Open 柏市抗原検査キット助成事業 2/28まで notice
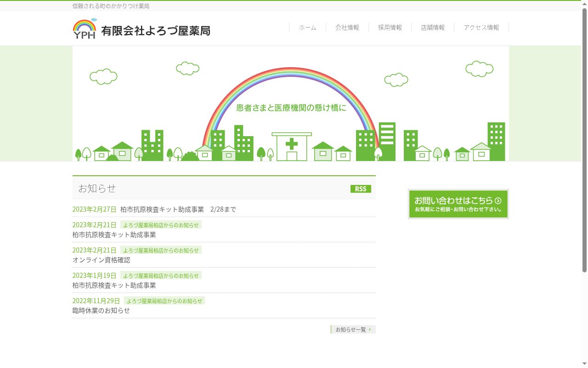The image size is (588, 368). [178, 209]
